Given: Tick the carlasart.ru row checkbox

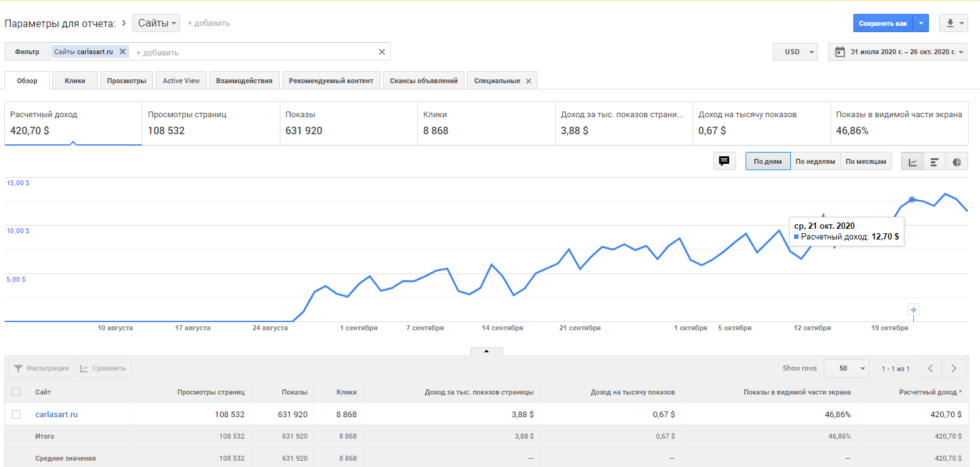Looking at the screenshot, I should coord(16,414).
